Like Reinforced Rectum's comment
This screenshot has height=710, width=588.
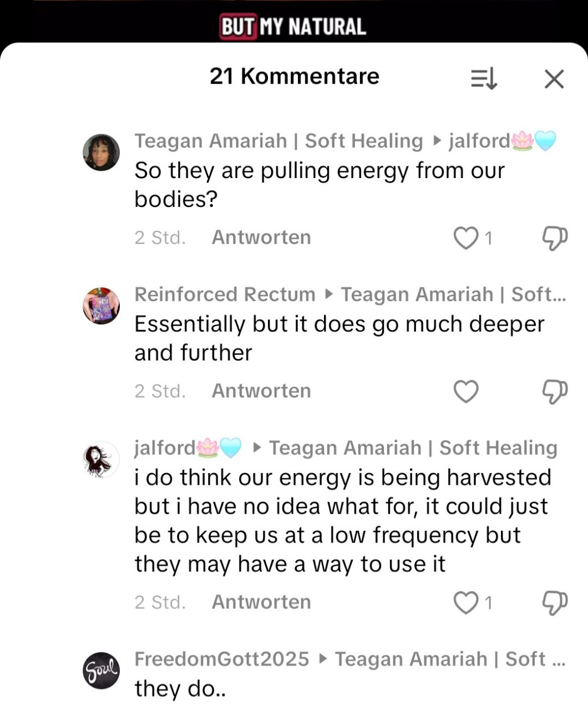466,392
